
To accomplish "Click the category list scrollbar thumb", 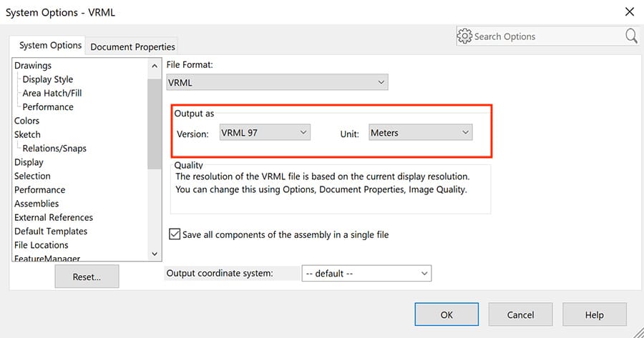I will point(155,124).
